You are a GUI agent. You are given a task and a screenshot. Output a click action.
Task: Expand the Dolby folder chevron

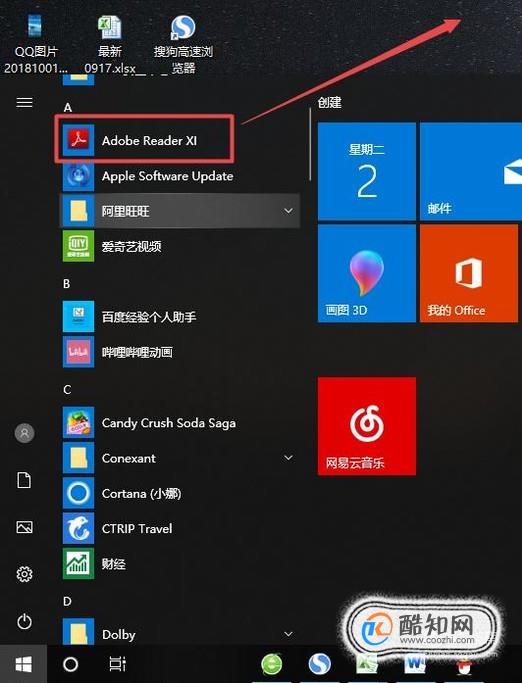[x=288, y=634]
